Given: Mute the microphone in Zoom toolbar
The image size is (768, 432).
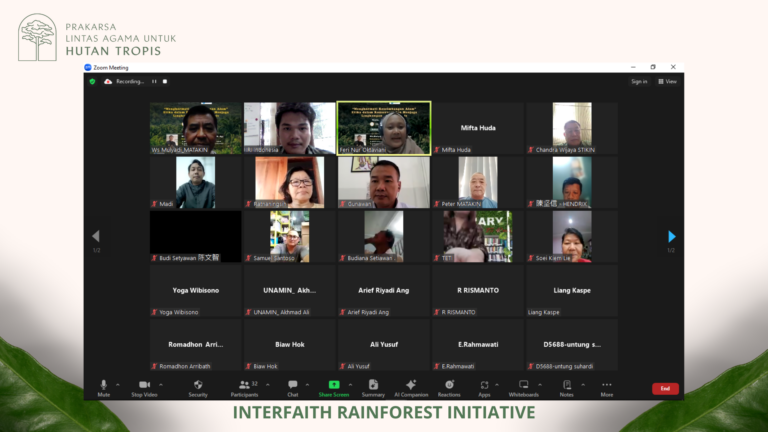Looking at the screenshot, I should [x=103, y=386].
